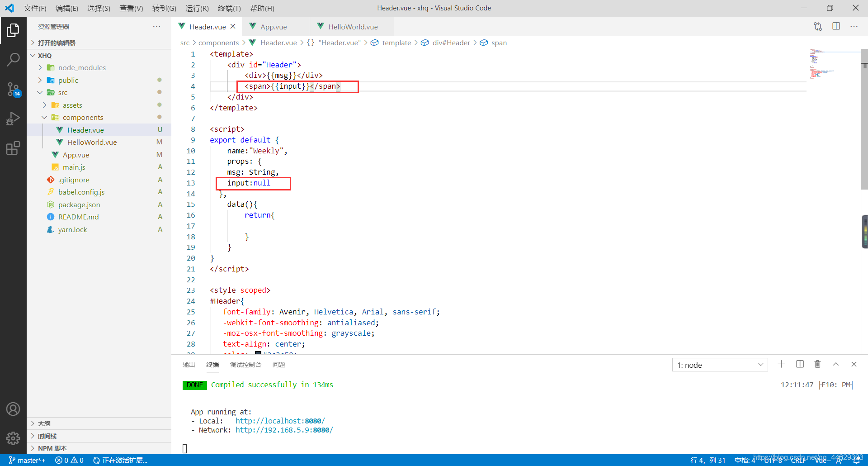Viewport: 868px width, 466px height.
Task: Click the components breadcrumb segment
Action: point(218,43)
